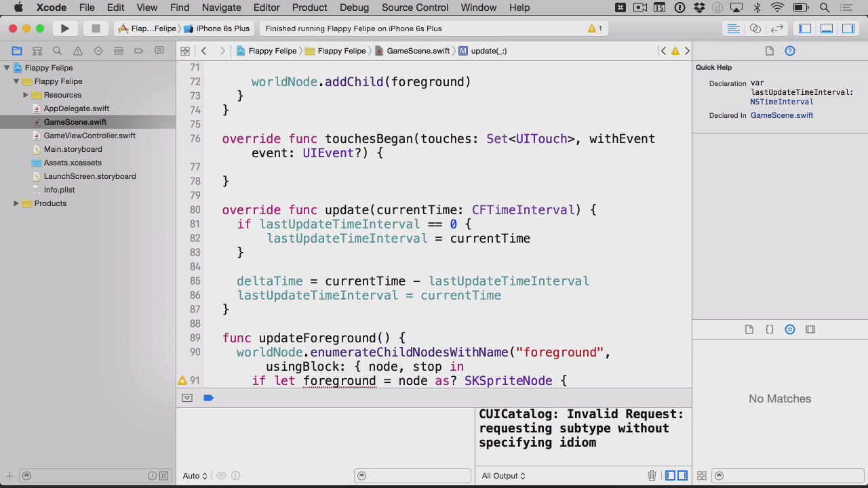Image resolution: width=868 pixels, height=488 pixels.
Task: Filter navigator by source control status
Action: 163,476
